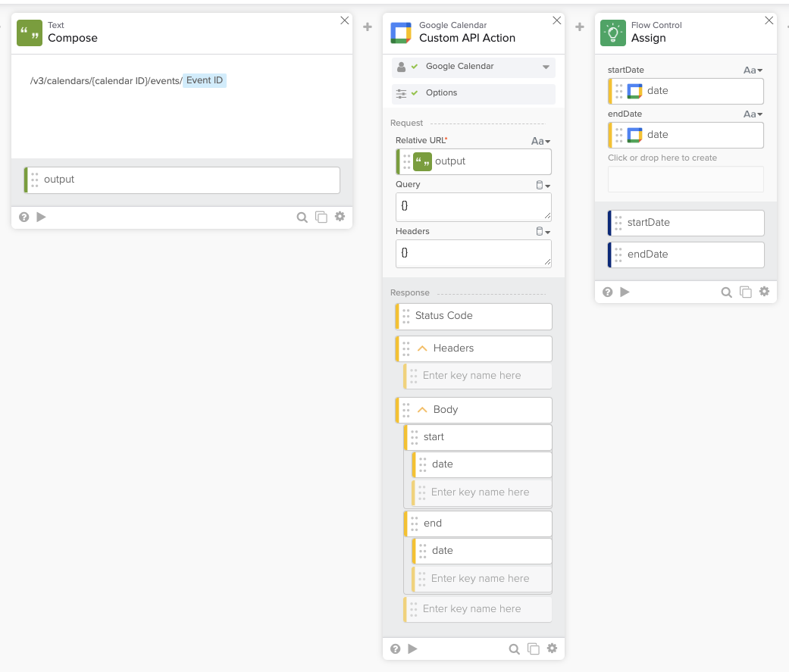Screen dimensions: 789x672
Task: Collapse the Body response section
Action: point(423,410)
